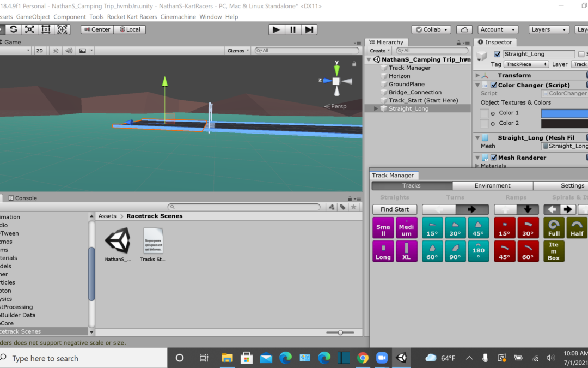Toggle 2D view mode
Screen dimensions: 588x368
[x=39, y=51]
